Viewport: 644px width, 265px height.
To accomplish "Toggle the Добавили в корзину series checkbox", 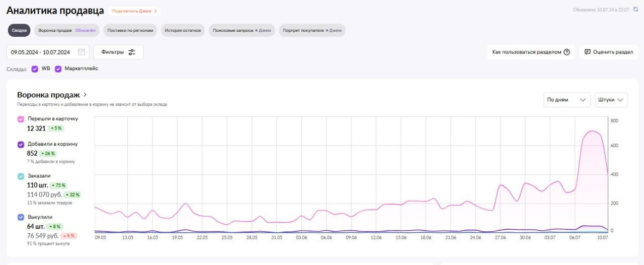I will [x=21, y=145].
